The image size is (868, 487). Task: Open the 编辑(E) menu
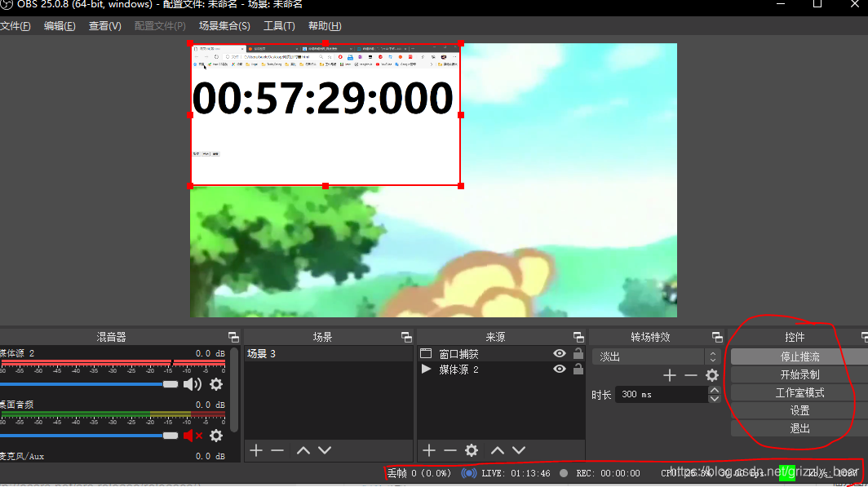pyautogui.click(x=60, y=26)
